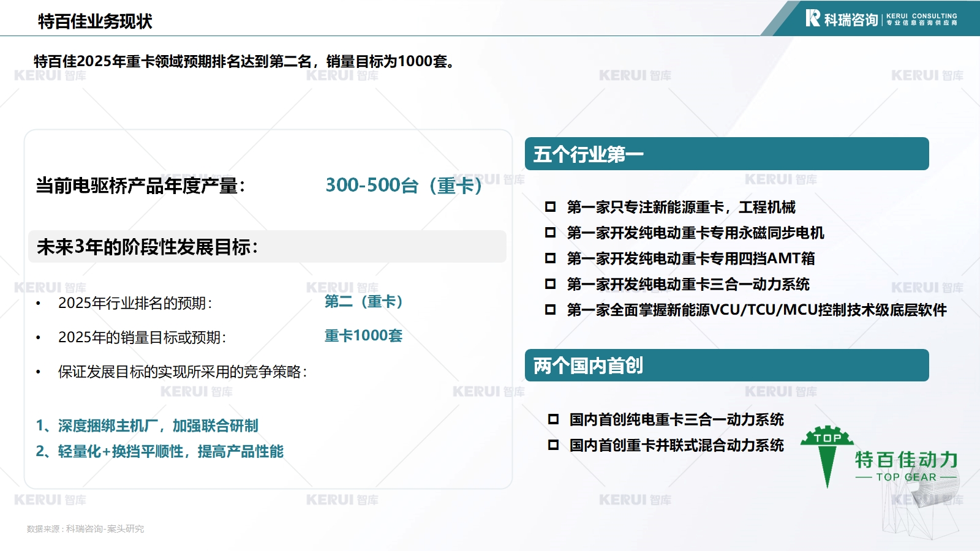Screen dimensions: 980x551
Task: Click the 特百佳动力 TOP GEAR brand text
Action: pyautogui.click(x=906, y=466)
